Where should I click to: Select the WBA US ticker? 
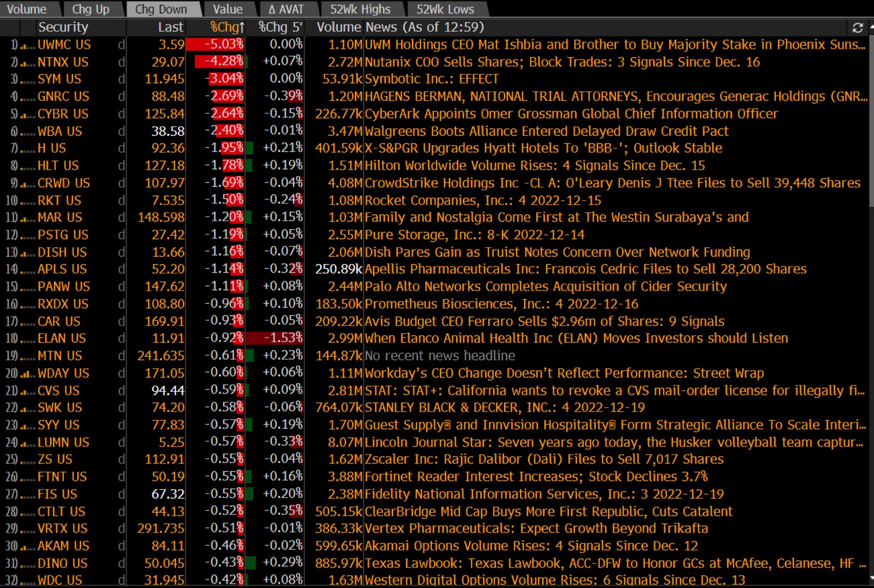tap(60, 131)
